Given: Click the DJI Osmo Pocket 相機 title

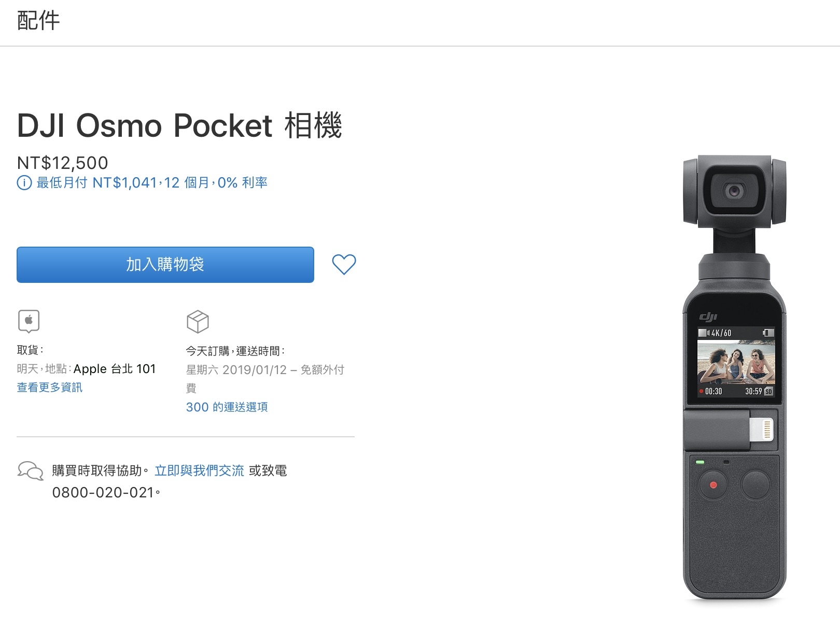Looking at the screenshot, I should (x=179, y=125).
